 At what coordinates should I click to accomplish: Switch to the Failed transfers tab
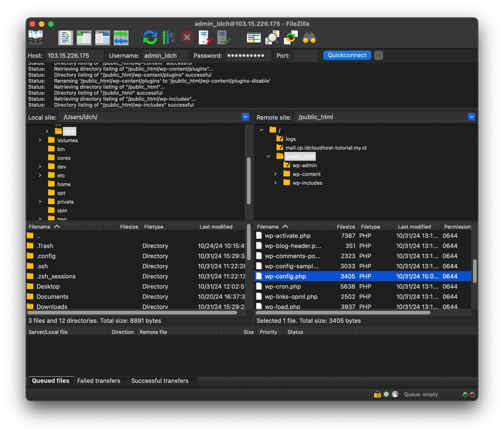pos(99,381)
